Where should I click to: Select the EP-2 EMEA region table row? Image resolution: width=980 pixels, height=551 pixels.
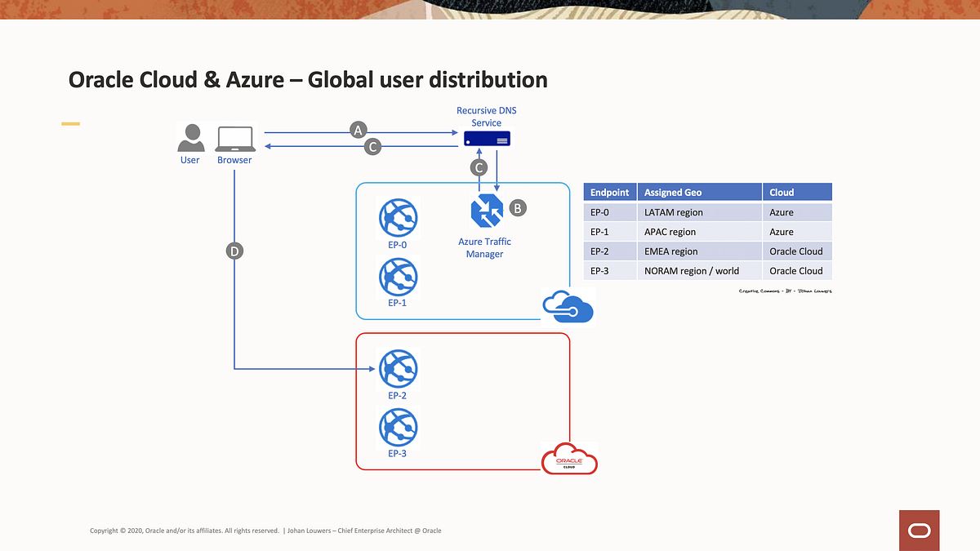[x=699, y=251]
